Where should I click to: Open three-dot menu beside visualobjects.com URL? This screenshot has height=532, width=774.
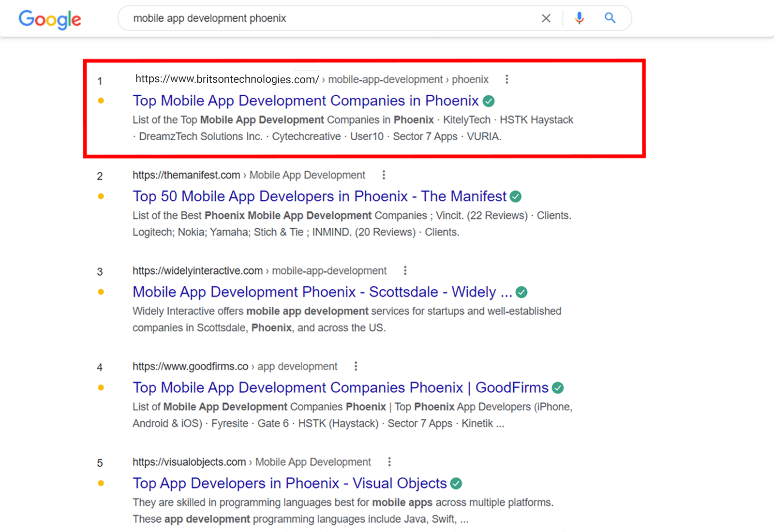coord(389,462)
